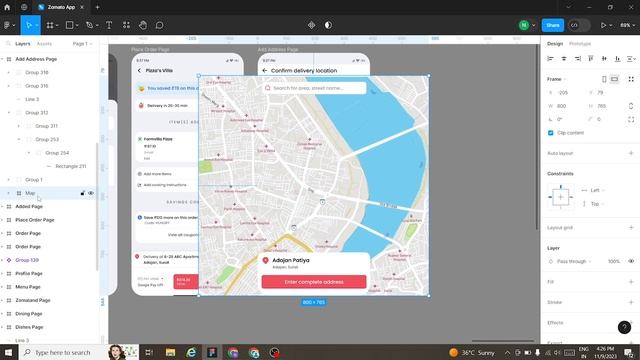Collapse the Add Address Page layer

point(2,59)
